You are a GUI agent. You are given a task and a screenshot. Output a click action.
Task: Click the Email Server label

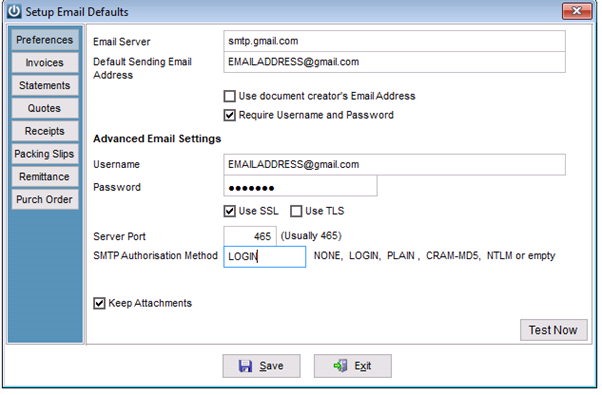pos(122,42)
